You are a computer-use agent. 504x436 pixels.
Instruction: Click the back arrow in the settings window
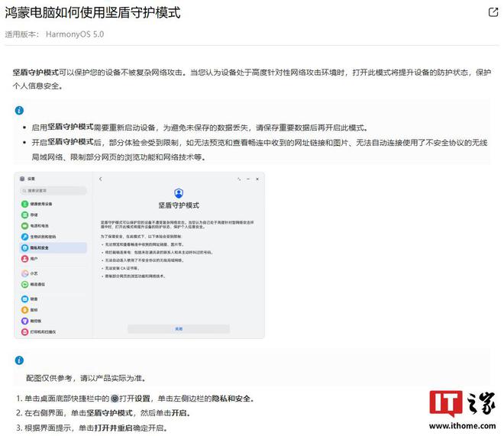click(x=101, y=179)
